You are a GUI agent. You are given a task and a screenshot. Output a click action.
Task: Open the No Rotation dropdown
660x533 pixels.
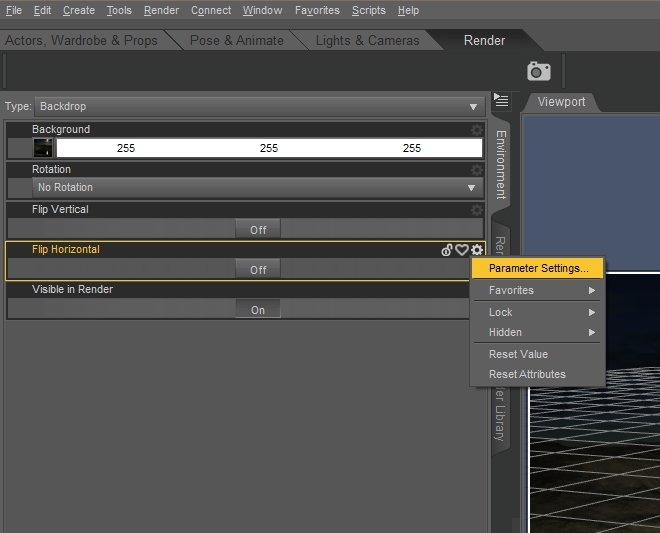tap(257, 187)
